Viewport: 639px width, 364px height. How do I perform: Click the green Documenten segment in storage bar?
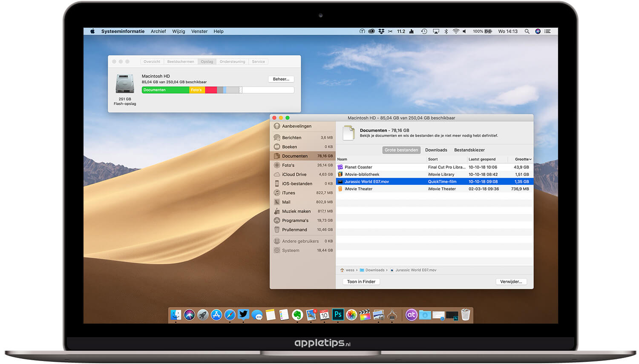pos(165,90)
